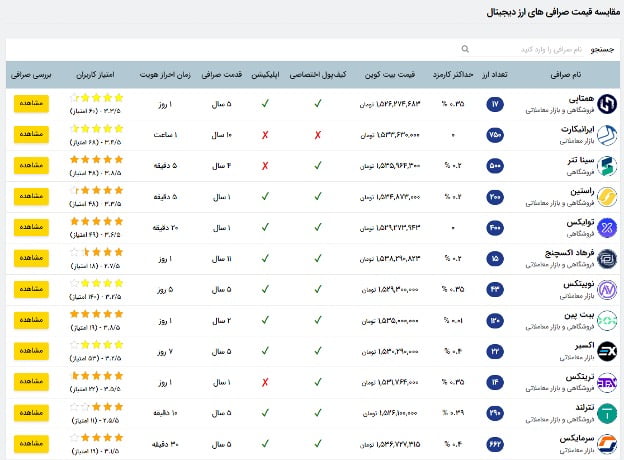Screen dimensions: 624x460
Task: Click the '۳۰ دقیقه' verification time of سرمایکس
Action: [165, 444]
